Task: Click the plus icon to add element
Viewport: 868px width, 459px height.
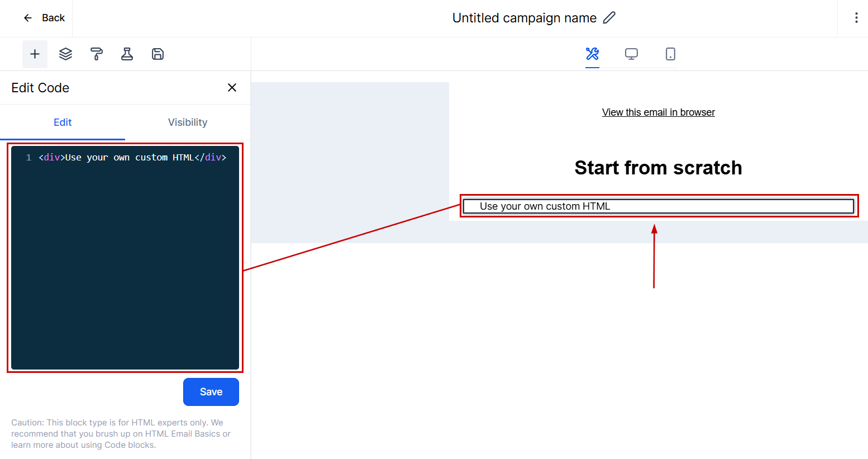Action: tap(35, 54)
